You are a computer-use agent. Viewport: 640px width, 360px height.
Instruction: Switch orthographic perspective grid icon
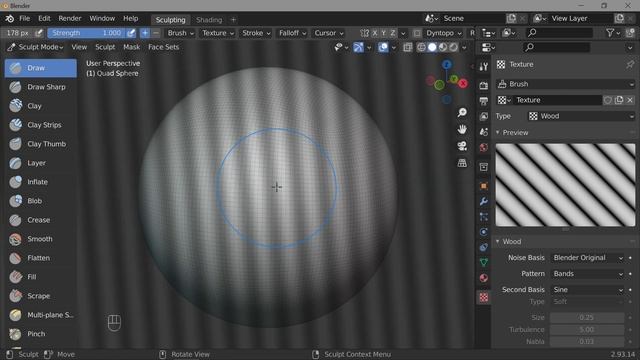coord(462,163)
